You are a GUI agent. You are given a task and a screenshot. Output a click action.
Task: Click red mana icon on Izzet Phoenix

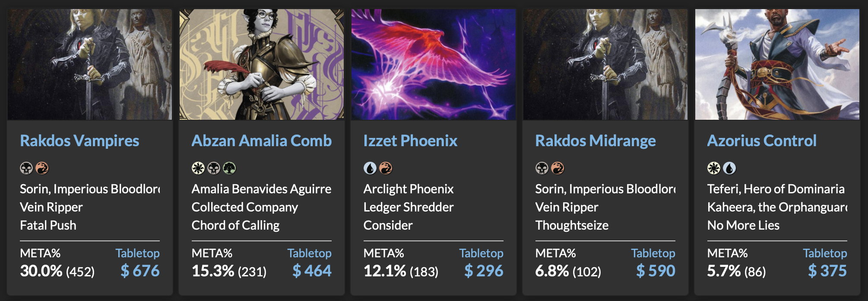386,168
